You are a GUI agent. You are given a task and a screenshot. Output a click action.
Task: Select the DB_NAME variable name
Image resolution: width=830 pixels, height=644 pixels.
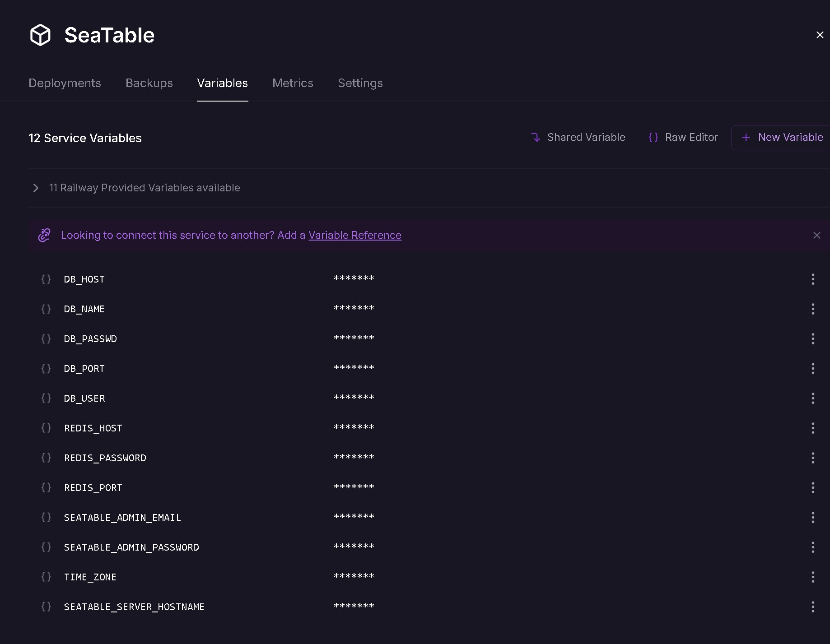[x=84, y=309]
